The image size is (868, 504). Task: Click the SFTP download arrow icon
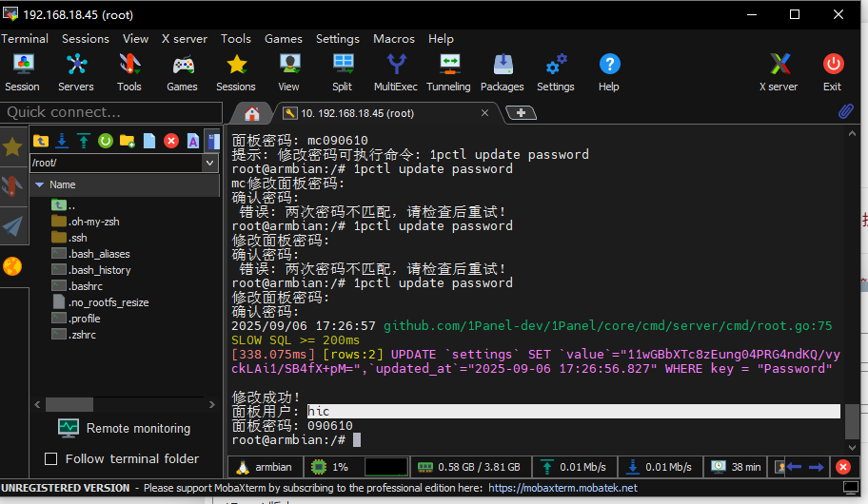click(62, 141)
